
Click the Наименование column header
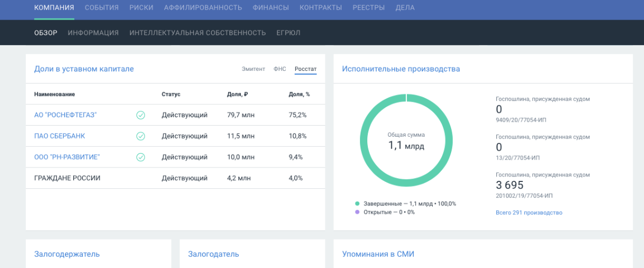(x=54, y=94)
